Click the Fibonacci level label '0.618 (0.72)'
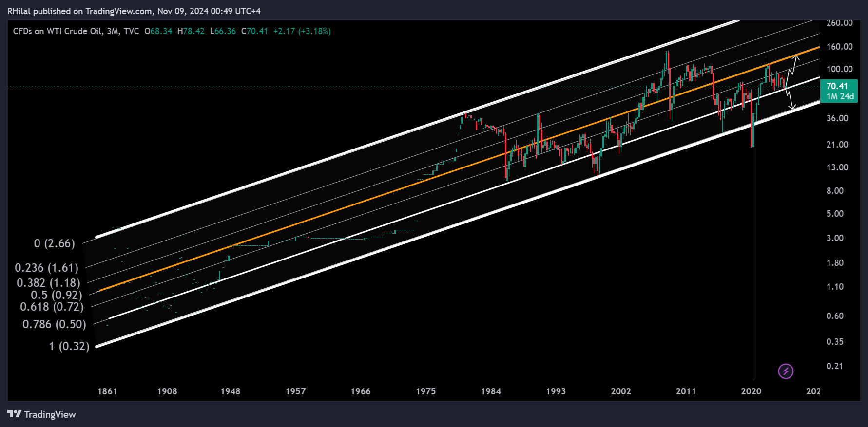This screenshot has width=868, height=427. click(x=52, y=307)
